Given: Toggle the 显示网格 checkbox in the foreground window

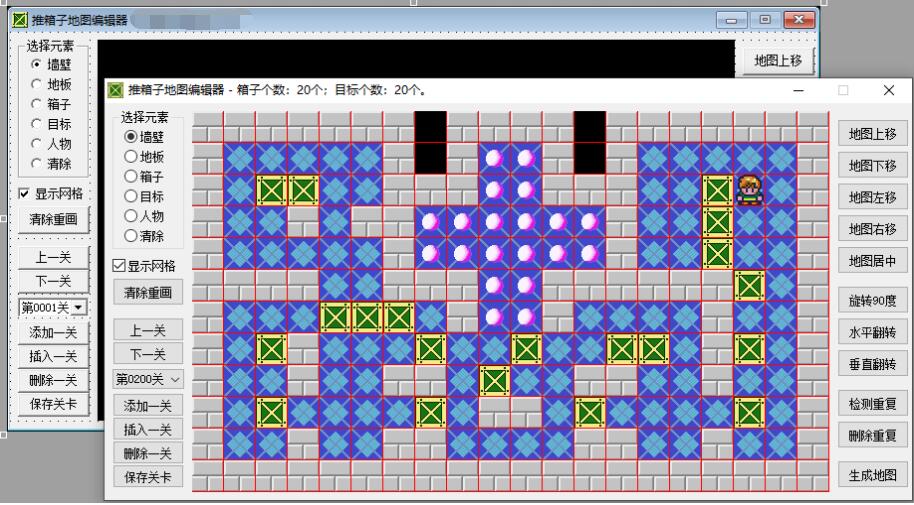Looking at the screenshot, I should tap(119, 265).
